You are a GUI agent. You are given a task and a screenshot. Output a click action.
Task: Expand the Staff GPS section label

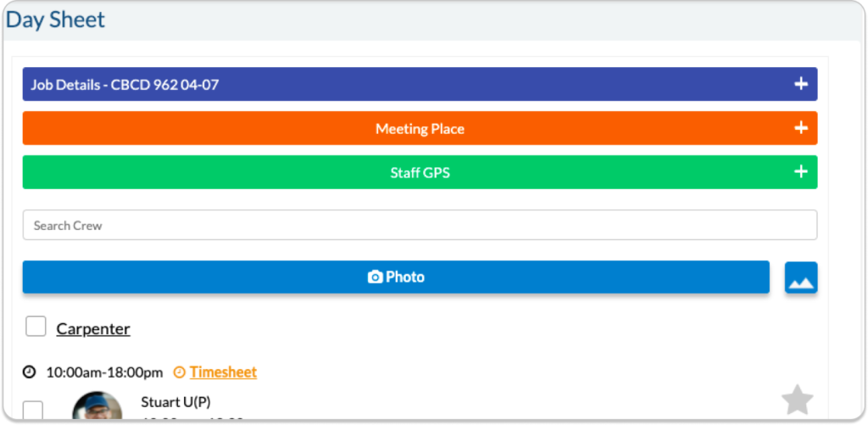coord(420,173)
